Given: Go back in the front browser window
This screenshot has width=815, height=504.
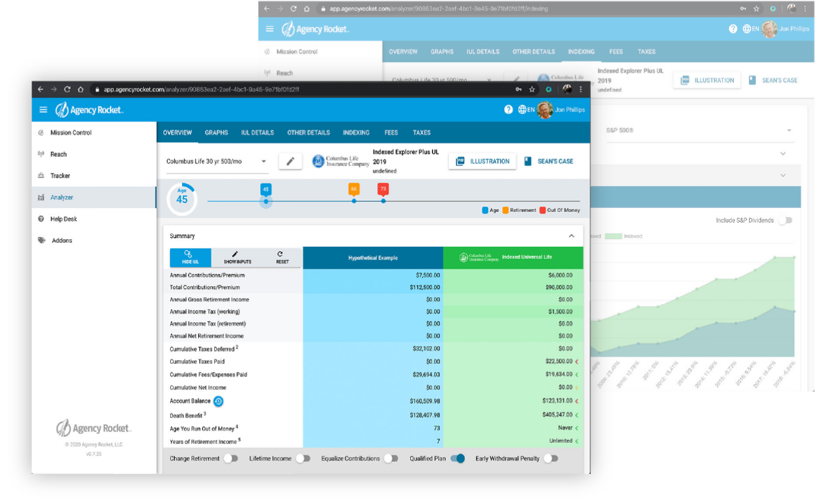Looking at the screenshot, I should [x=41, y=89].
